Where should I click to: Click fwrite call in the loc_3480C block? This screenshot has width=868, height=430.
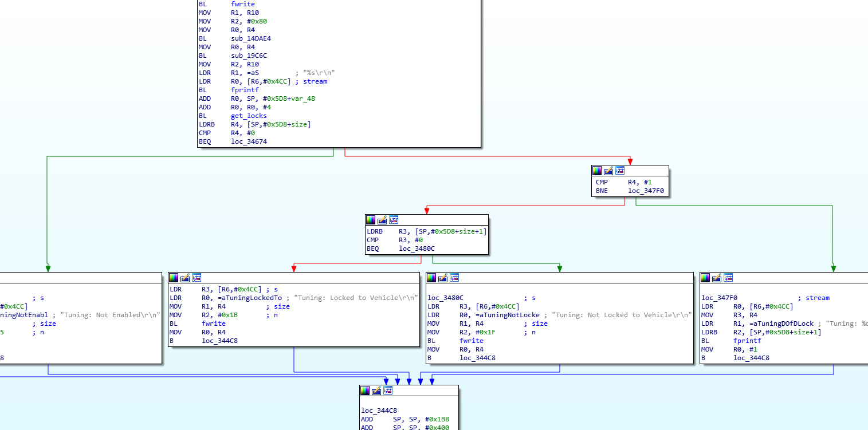[x=472, y=341]
